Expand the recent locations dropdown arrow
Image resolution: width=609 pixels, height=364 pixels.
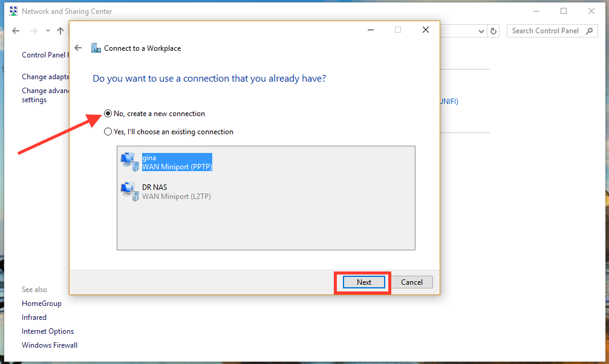pos(48,31)
